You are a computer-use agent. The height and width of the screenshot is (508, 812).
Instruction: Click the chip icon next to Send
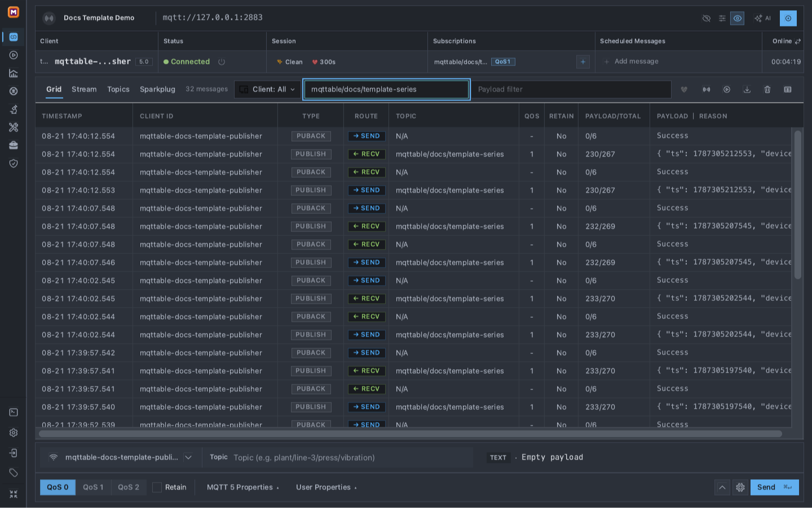[x=740, y=488]
